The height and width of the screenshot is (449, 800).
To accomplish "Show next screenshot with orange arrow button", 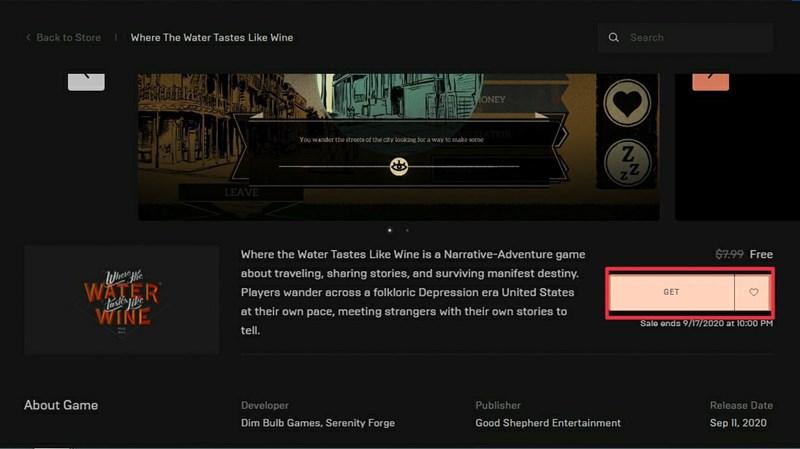I will click(x=710, y=81).
